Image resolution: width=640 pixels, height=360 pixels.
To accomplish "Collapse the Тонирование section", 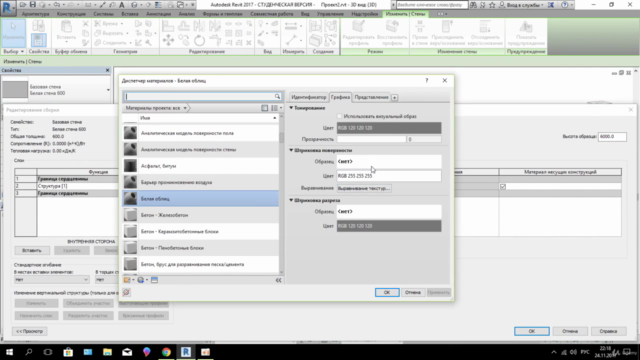I will [291, 108].
